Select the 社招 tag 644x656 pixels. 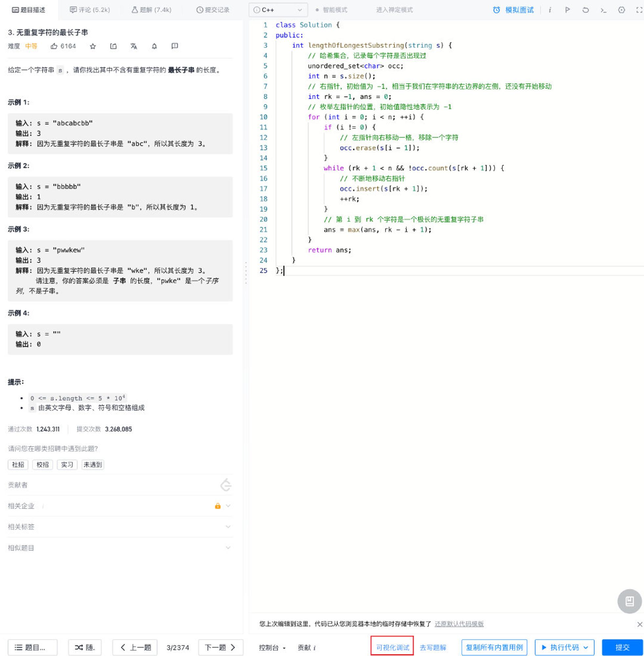point(18,464)
